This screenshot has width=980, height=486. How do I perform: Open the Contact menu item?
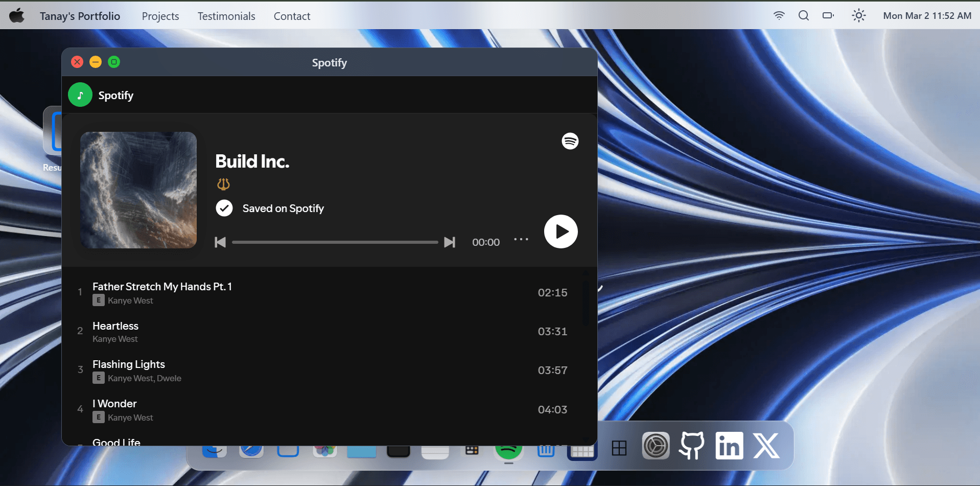291,16
